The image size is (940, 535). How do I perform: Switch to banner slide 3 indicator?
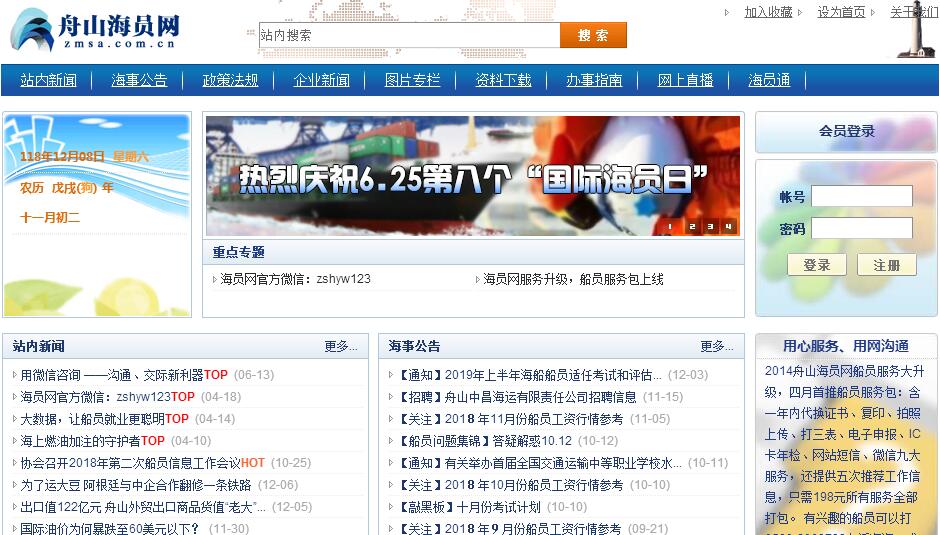coord(709,227)
